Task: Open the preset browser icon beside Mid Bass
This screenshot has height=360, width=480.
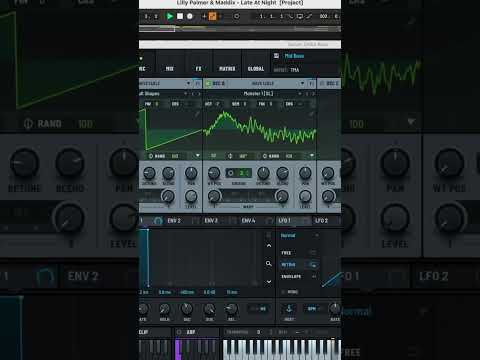Action: (x=276, y=56)
